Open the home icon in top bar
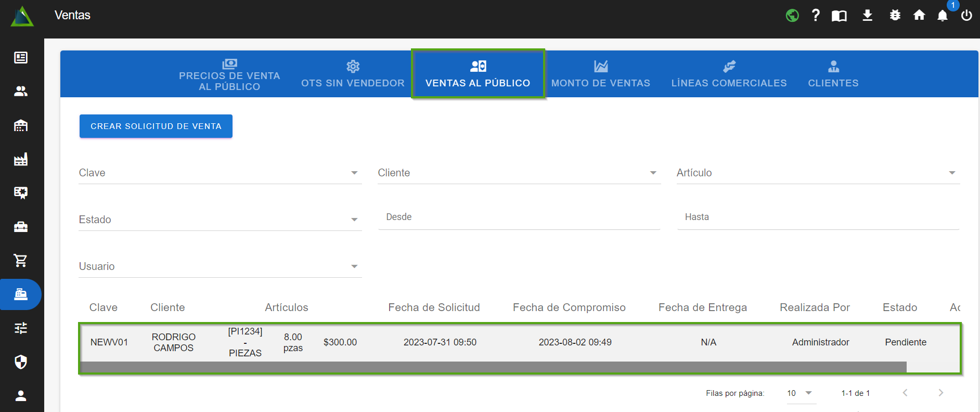980x412 pixels. 919,15
